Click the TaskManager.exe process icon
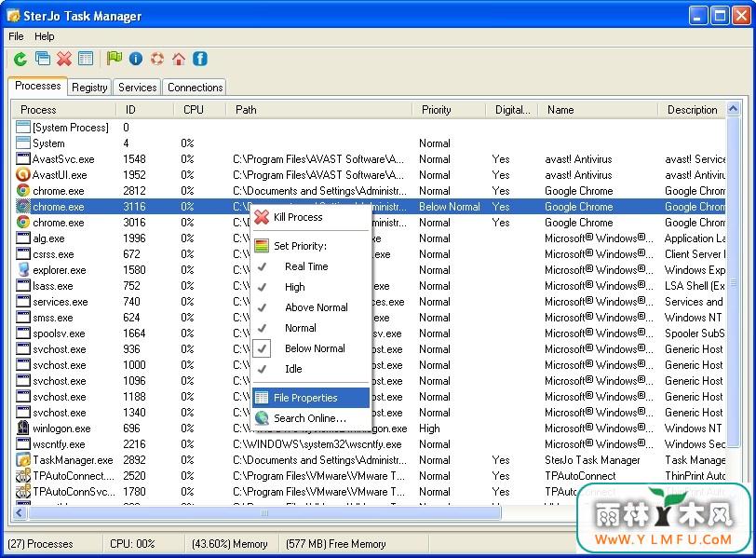The width and height of the screenshot is (756, 558). pyautogui.click(x=22, y=459)
